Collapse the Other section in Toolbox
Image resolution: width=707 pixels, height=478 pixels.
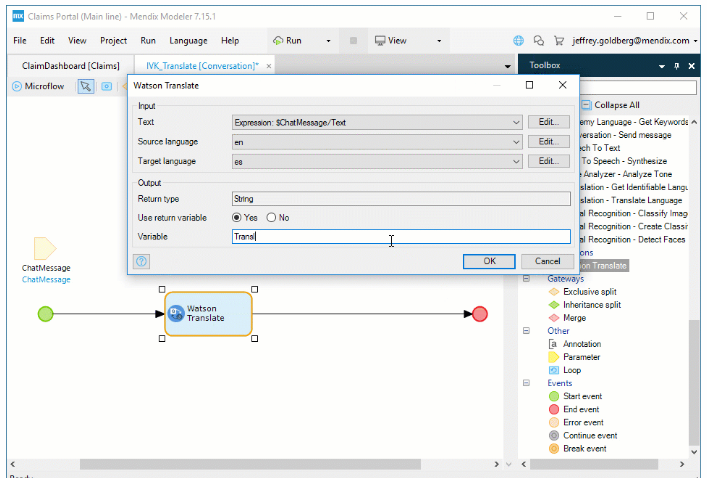point(526,331)
